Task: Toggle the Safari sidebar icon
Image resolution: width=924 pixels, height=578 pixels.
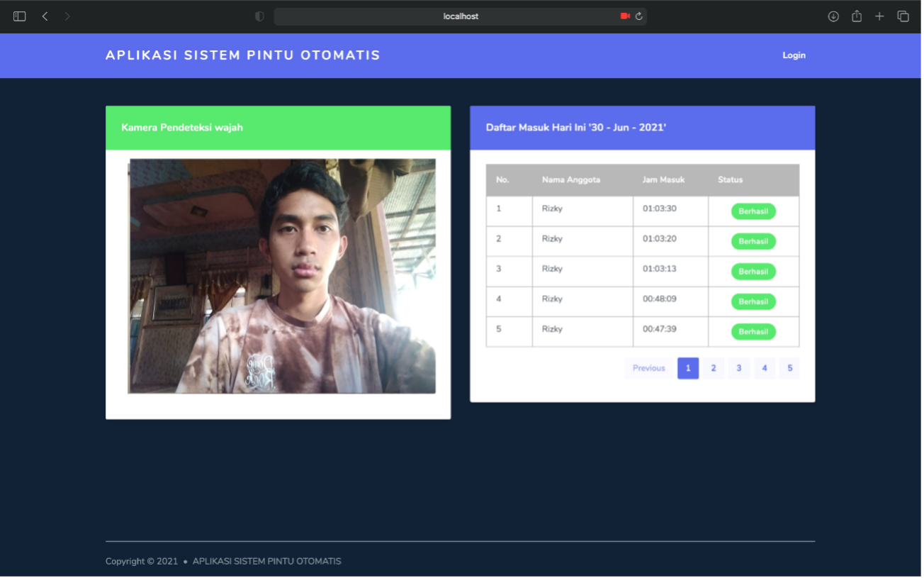Action: pyautogui.click(x=20, y=16)
